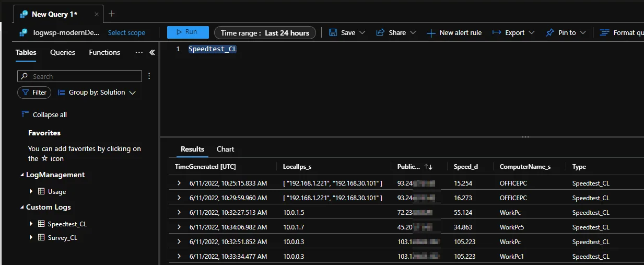Click the Format query icon
This screenshot has height=265, width=644.
point(605,32)
